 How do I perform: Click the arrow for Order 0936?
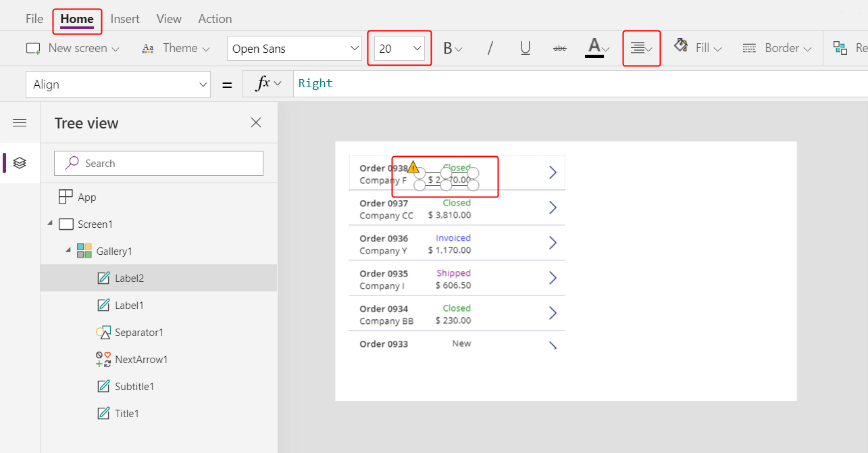pyautogui.click(x=553, y=243)
